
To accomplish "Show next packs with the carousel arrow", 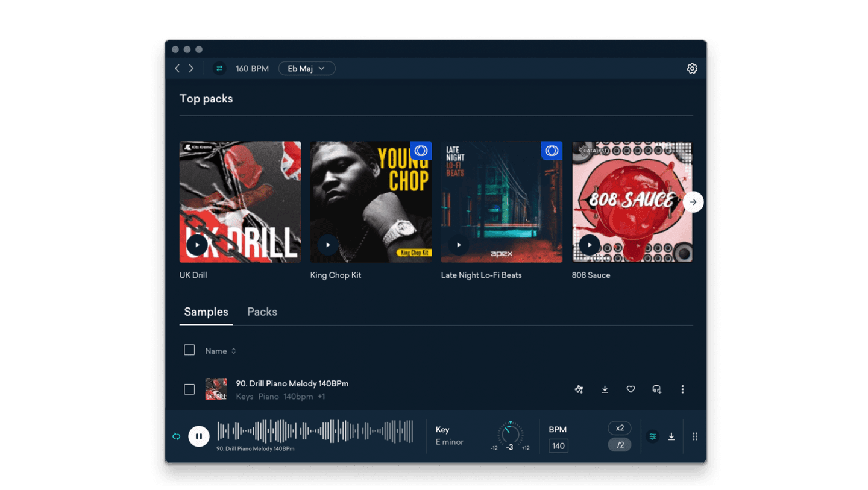I will 693,202.
